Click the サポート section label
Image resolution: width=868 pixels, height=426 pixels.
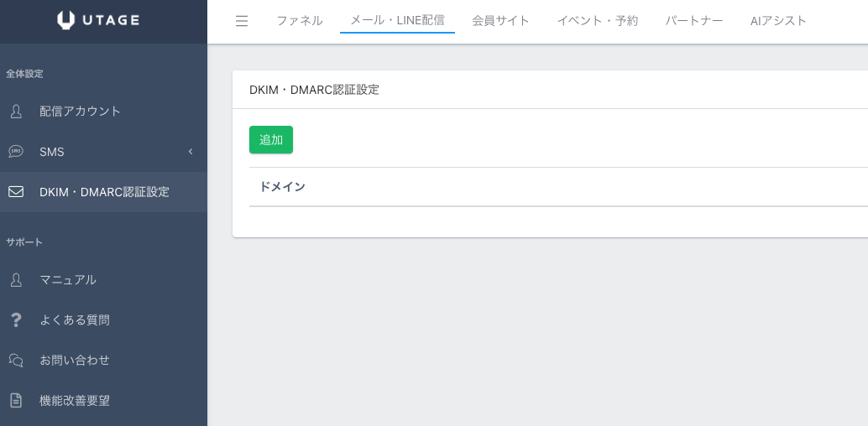[x=24, y=242]
